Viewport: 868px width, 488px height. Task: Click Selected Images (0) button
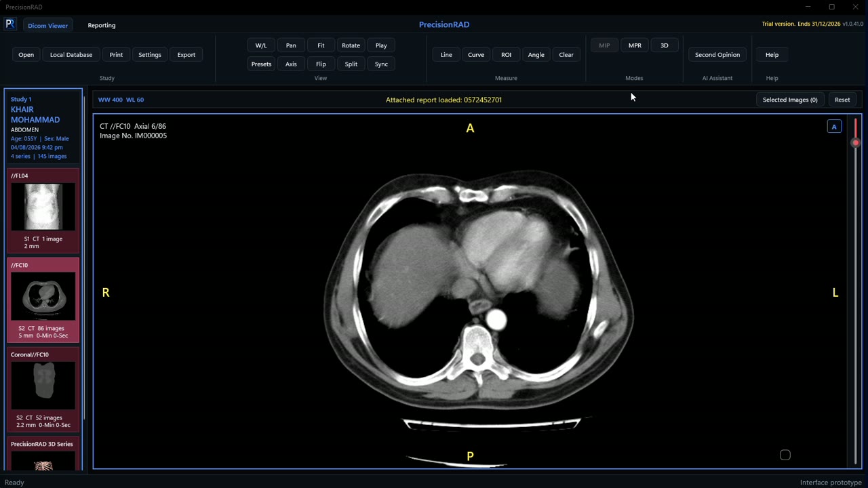point(790,100)
